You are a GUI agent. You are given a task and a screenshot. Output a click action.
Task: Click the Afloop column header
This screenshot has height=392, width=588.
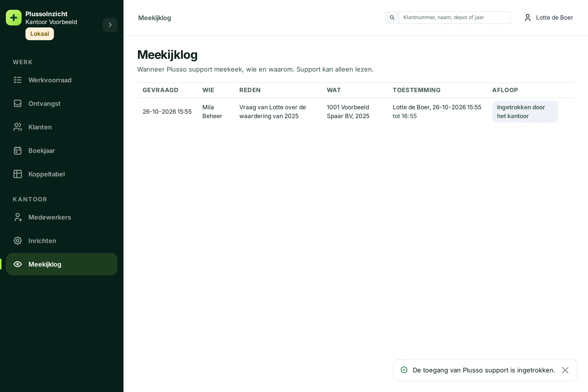(x=505, y=90)
